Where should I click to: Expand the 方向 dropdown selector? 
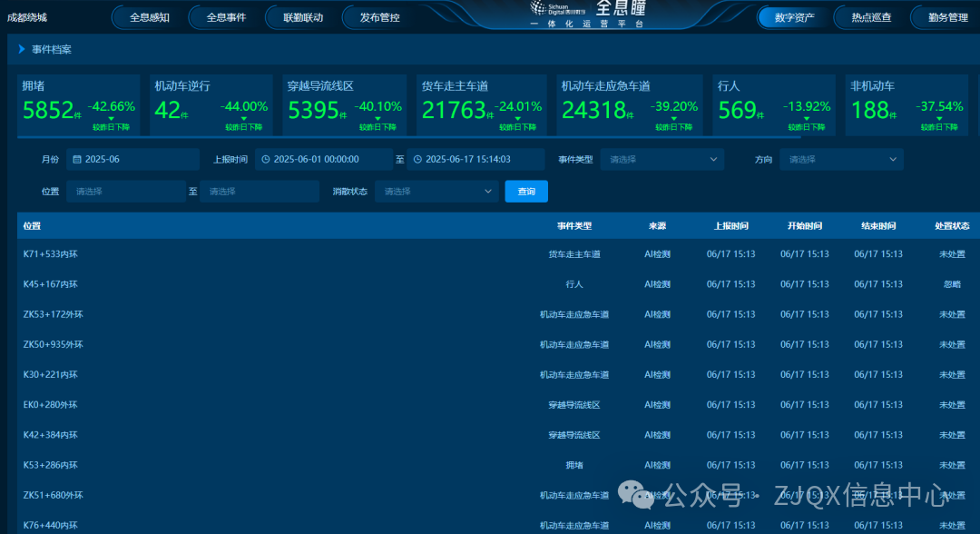pos(841,160)
